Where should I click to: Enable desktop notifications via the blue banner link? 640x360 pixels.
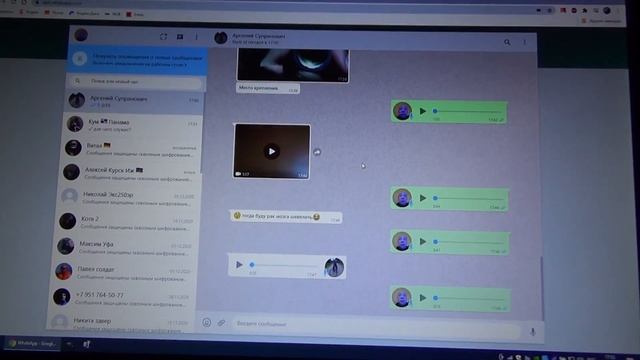(140, 64)
